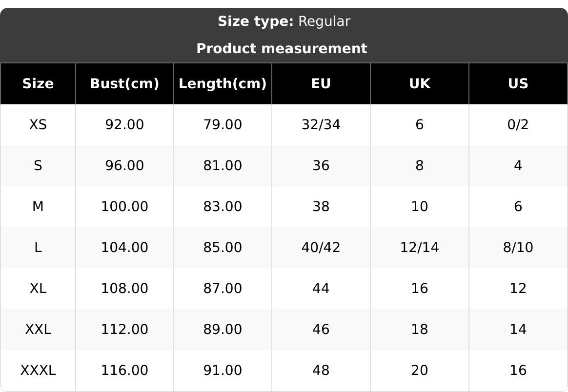568x392 pixels.
Task: Click the Bust(cm) column header
Action: [x=124, y=84]
